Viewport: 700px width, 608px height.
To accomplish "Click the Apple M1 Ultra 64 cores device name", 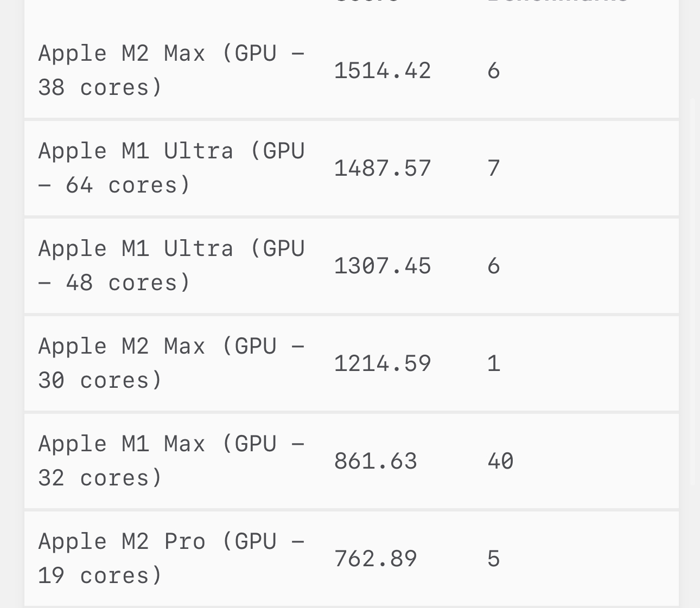I will click(171, 168).
